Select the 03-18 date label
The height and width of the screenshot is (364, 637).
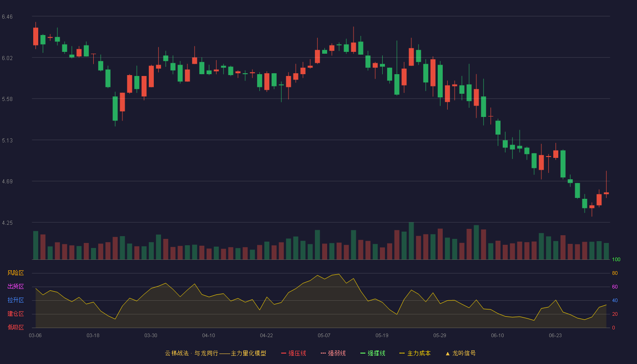pyautogui.click(x=93, y=335)
